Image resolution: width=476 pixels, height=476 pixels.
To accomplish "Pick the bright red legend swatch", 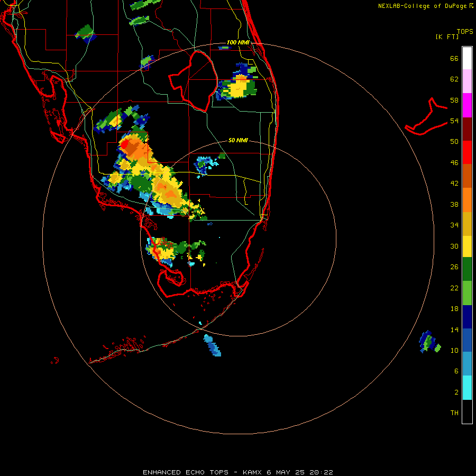I will (467, 152).
